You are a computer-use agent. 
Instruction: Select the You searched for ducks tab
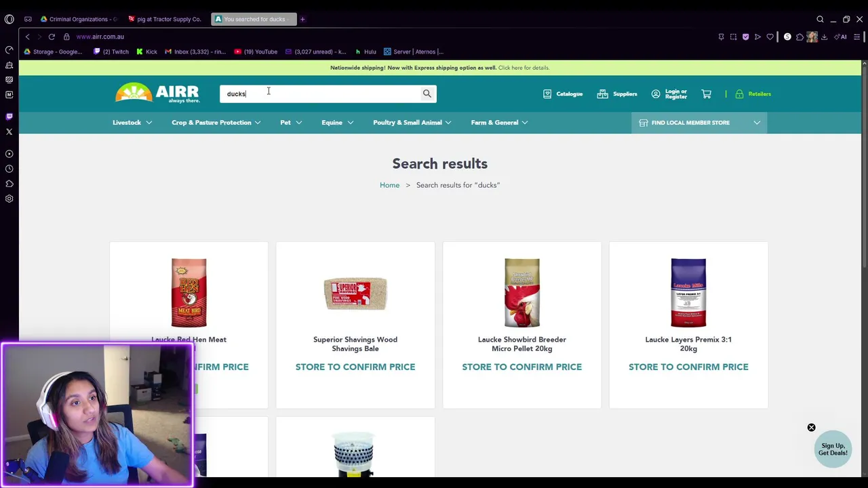point(254,19)
